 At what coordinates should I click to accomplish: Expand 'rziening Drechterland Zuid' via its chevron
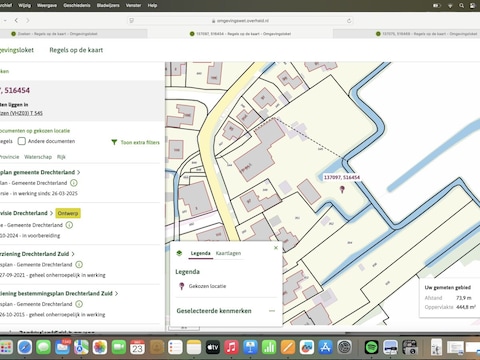(x=73, y=254)
